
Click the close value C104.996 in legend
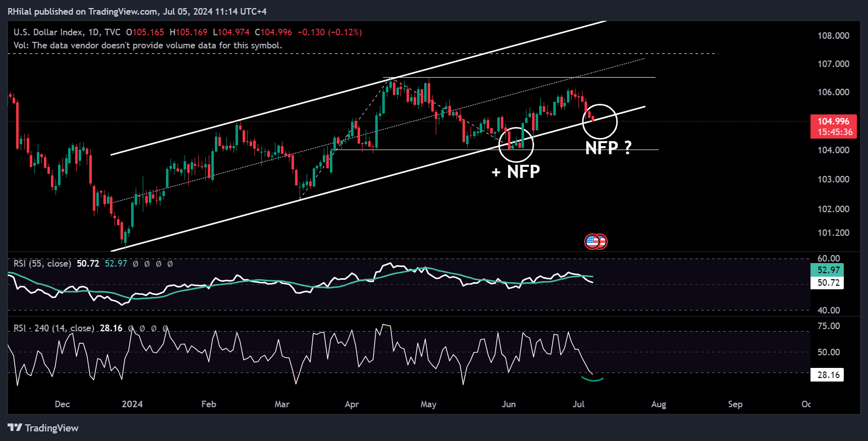(273, 32)
